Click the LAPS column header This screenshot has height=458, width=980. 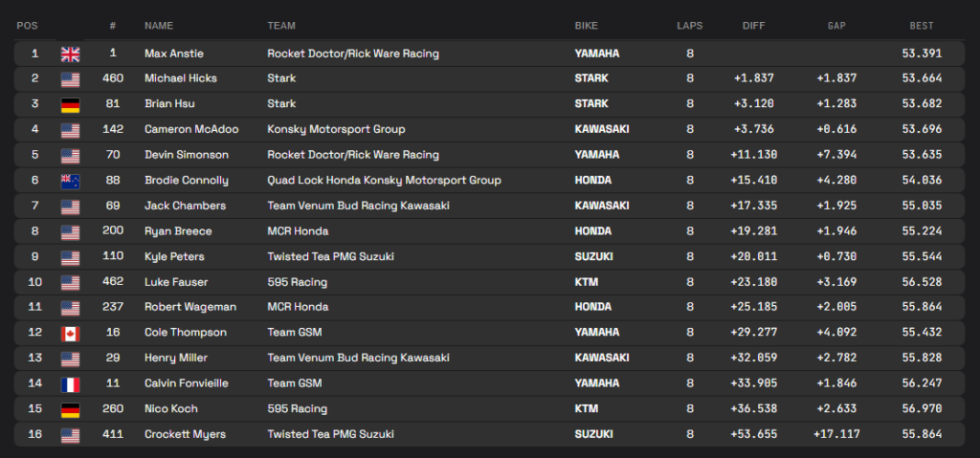tap(689, 26)
